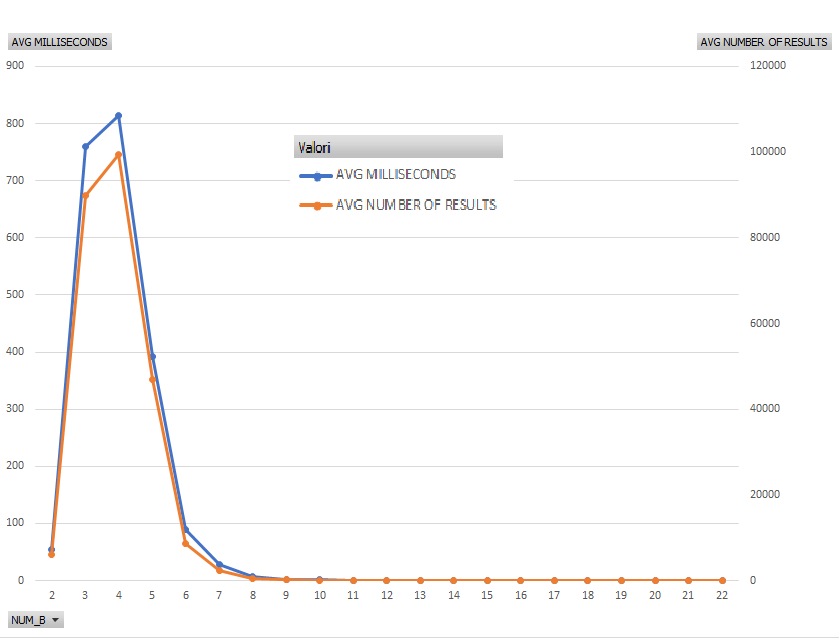The height and width of the screenshot is (638, 839).
Task: Click the 500 gridline label on left axis
Action: click(x=15, y=294)
